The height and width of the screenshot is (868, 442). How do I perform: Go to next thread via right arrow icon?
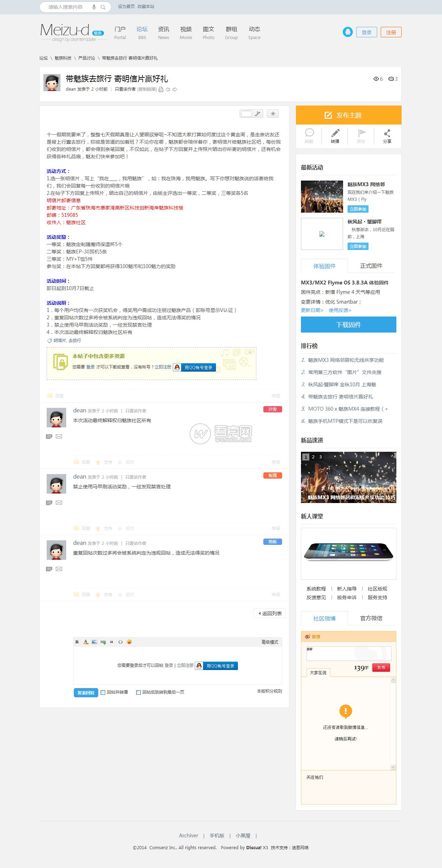pyautogui.click(x=175, y=90)
